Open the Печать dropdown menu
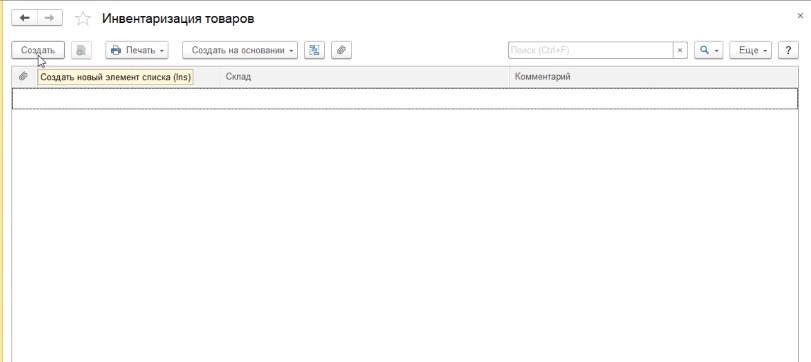Image resolution: width=811 pixels, height=362 pixels. click(137, 50)
